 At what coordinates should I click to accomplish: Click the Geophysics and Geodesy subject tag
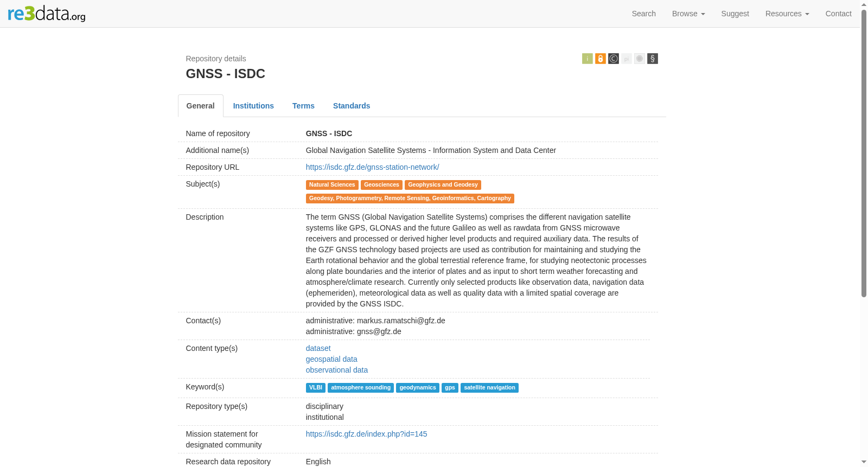pyautogui.click(x=443, y=185)
